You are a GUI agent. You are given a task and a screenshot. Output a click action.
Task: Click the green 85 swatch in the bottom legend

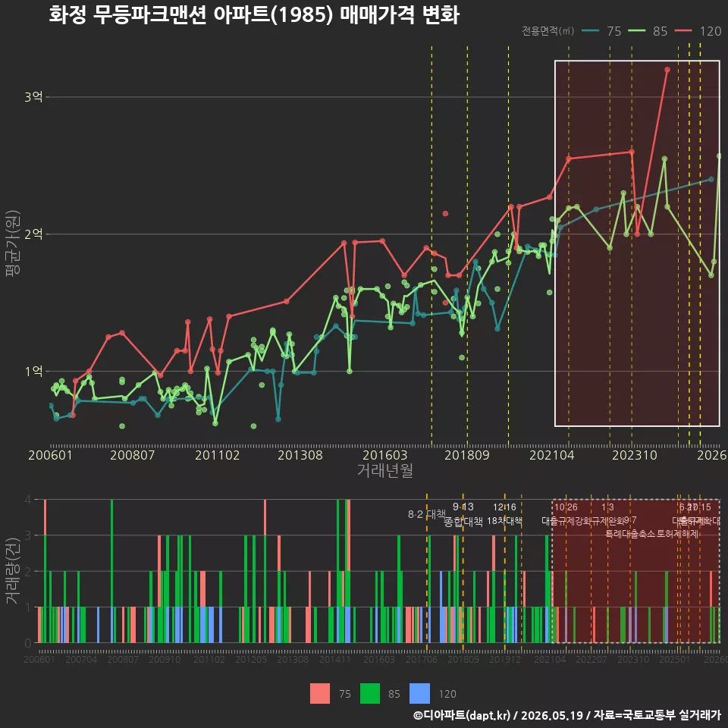point(370,694)
